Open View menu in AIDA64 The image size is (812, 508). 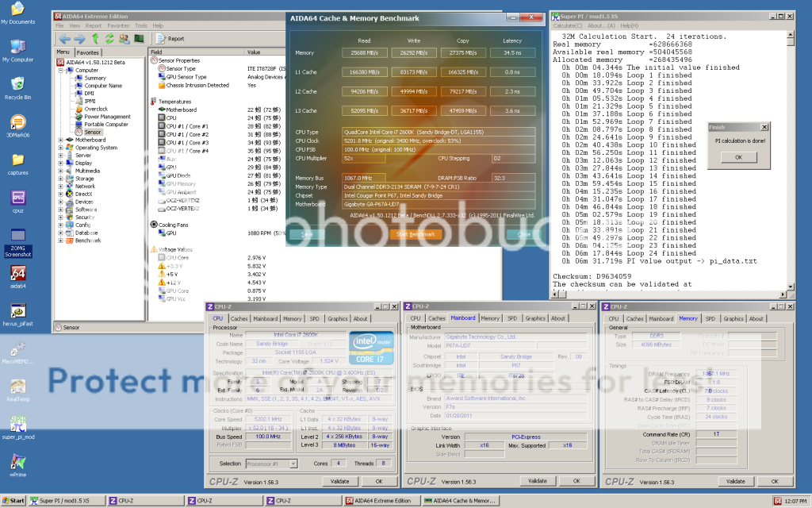(x=75, y=25)
